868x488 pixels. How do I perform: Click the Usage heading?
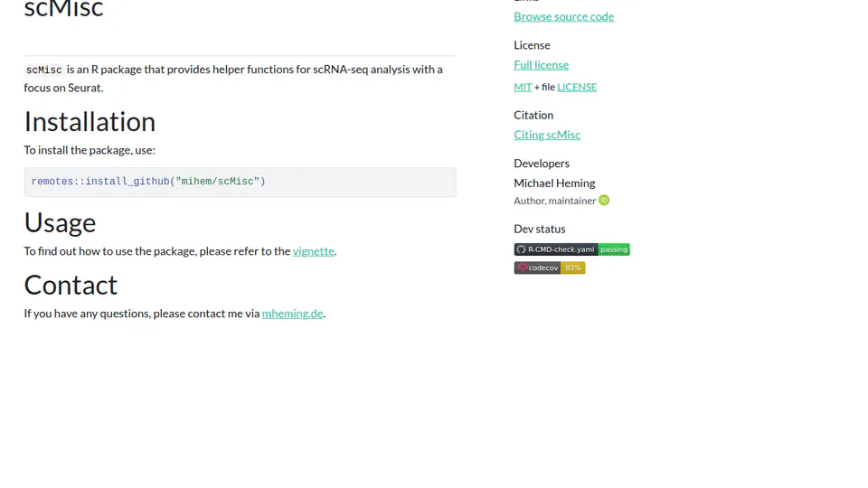(60, 223)
